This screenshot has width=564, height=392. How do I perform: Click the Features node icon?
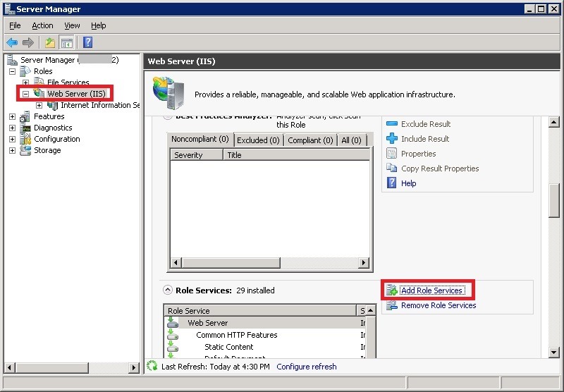25,116
